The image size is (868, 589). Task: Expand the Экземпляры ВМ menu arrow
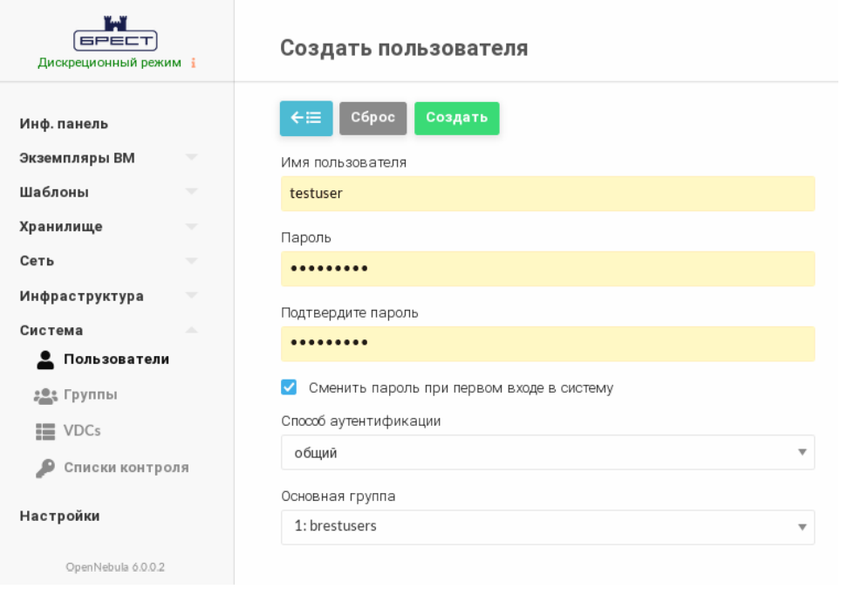coord(192,157)
